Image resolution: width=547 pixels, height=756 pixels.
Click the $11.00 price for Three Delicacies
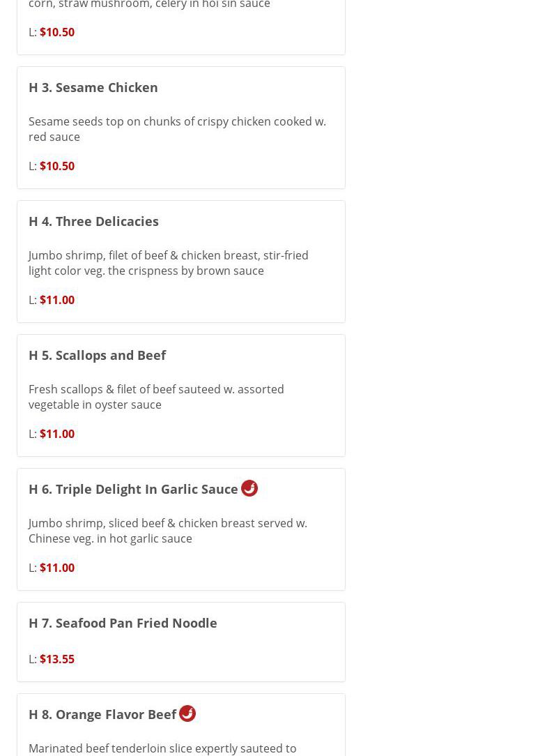pos(57,300)
